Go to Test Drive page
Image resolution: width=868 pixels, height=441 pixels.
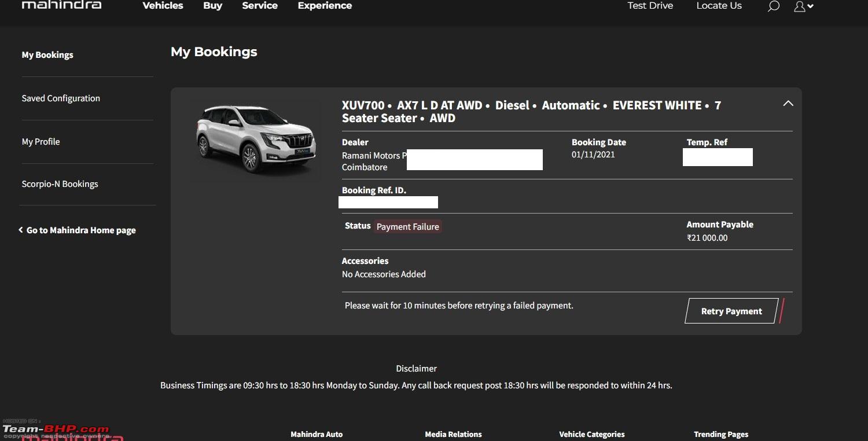click(650, 5)
